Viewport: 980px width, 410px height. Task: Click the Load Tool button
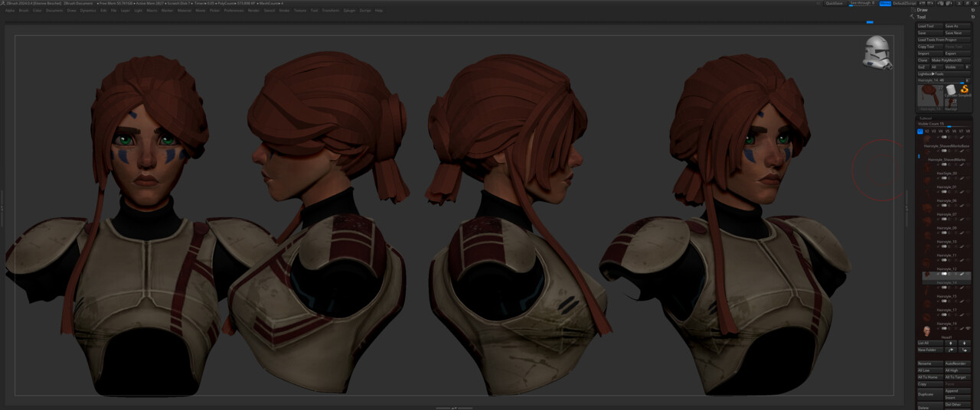click(x=930, y=26)
